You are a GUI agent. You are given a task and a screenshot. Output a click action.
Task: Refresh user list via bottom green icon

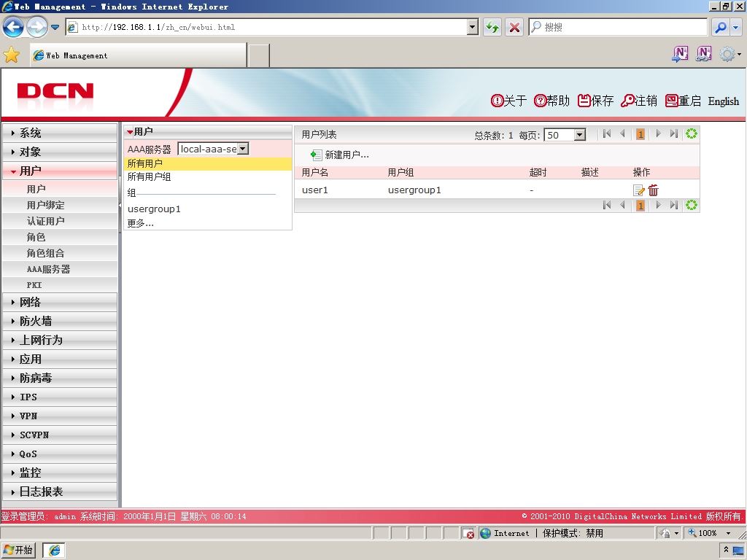click(x=692, y=205)
